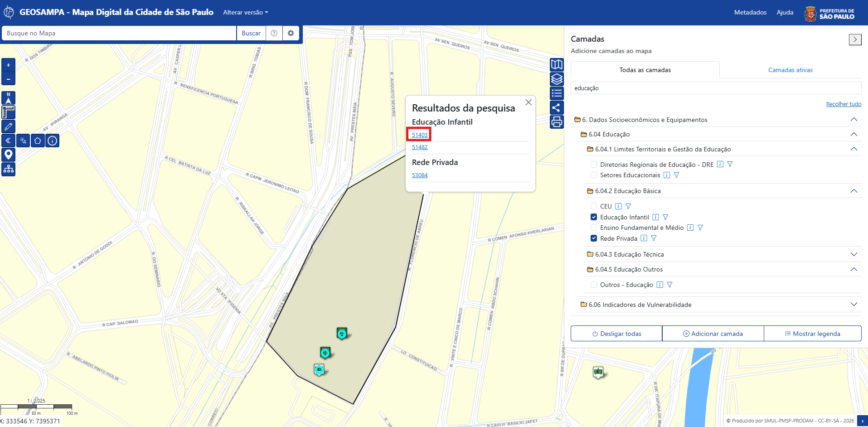Open the location pin tool

(x=8, y=155)
